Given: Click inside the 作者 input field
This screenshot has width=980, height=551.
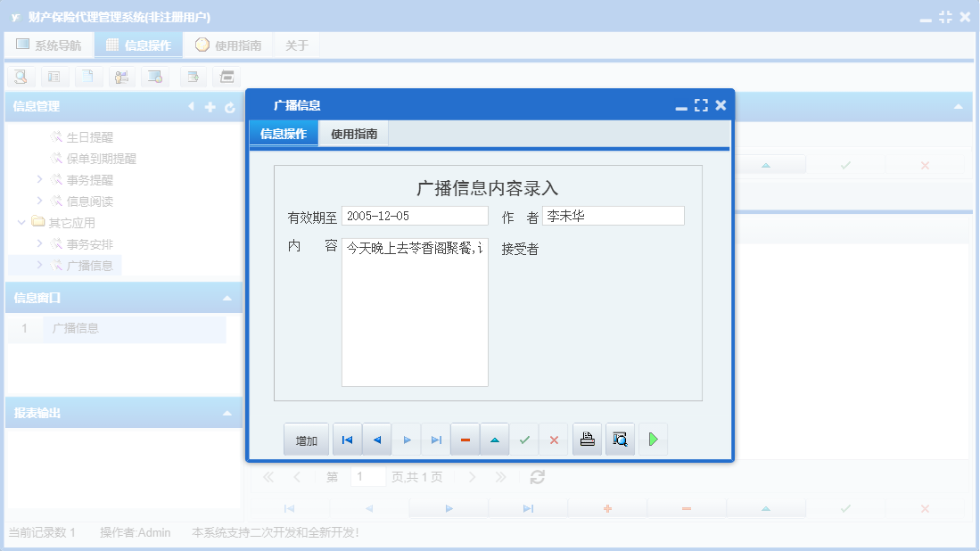Looking at the screenshot, I should point(614,216).
